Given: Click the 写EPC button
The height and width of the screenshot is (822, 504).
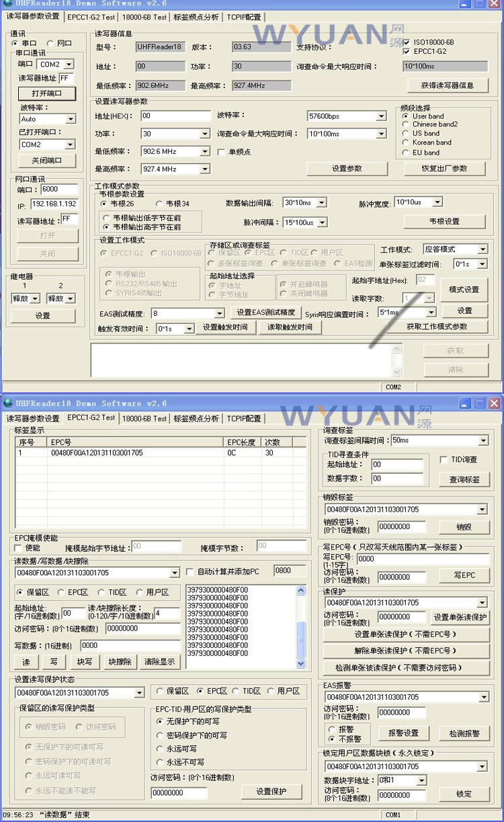Looking at the screenshot, I should point(464,575).
